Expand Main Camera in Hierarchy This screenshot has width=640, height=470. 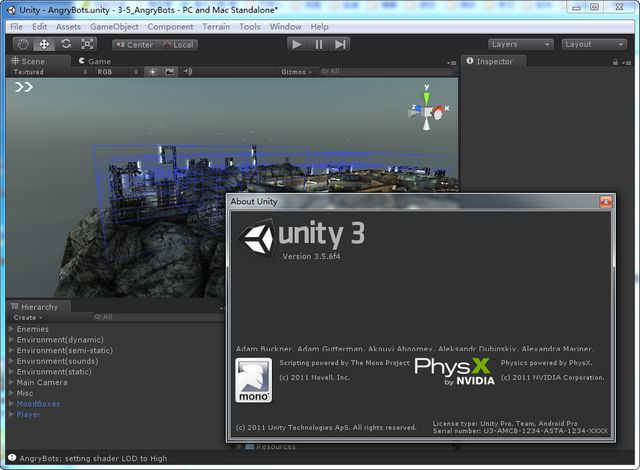point(11,382)
